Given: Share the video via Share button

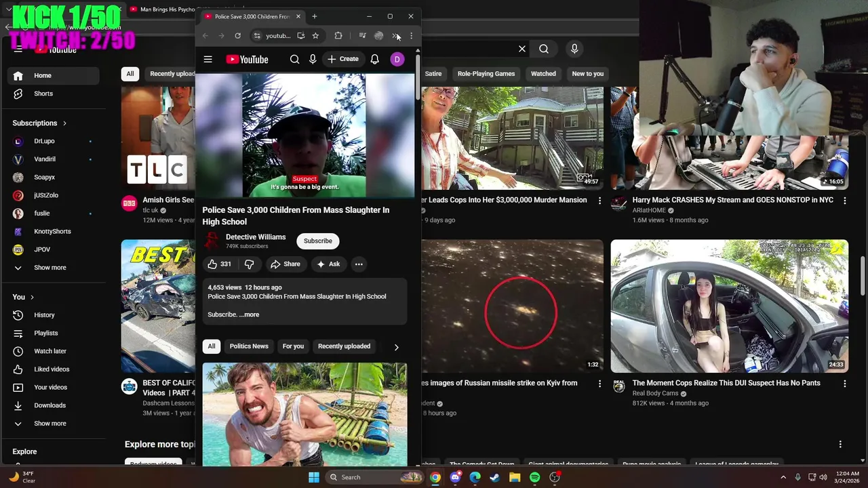Looking at the screenshot, I should pos(285,264).
